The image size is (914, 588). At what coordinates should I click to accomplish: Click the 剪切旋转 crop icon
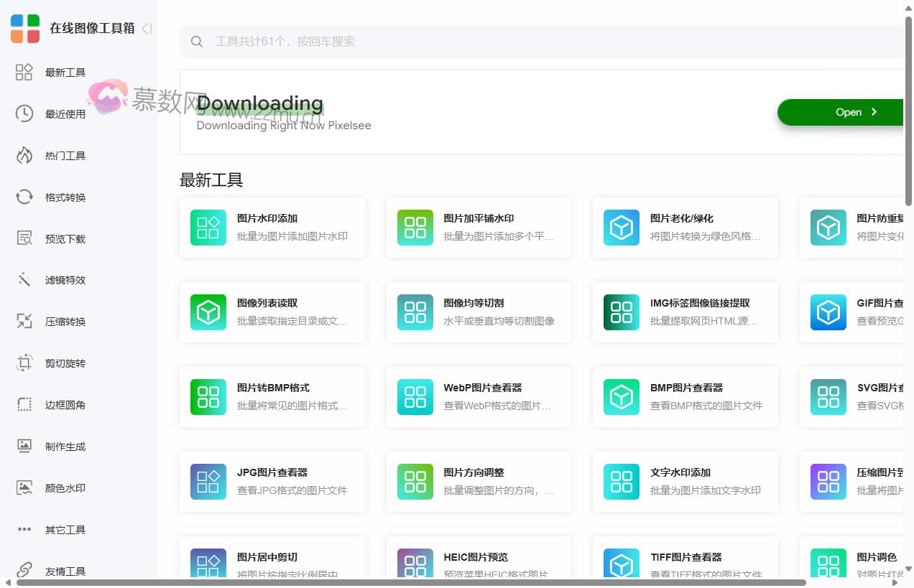pyautogui.click(x=24, y=363)
